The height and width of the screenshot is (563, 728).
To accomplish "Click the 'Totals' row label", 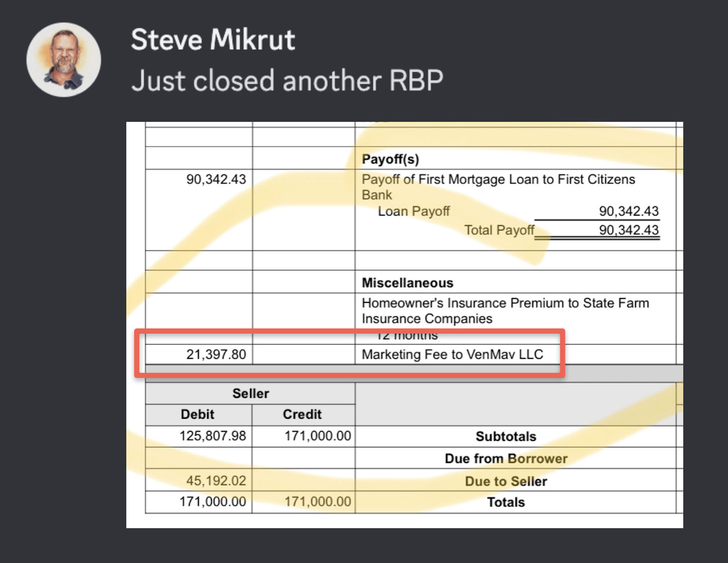I will 506,502.
